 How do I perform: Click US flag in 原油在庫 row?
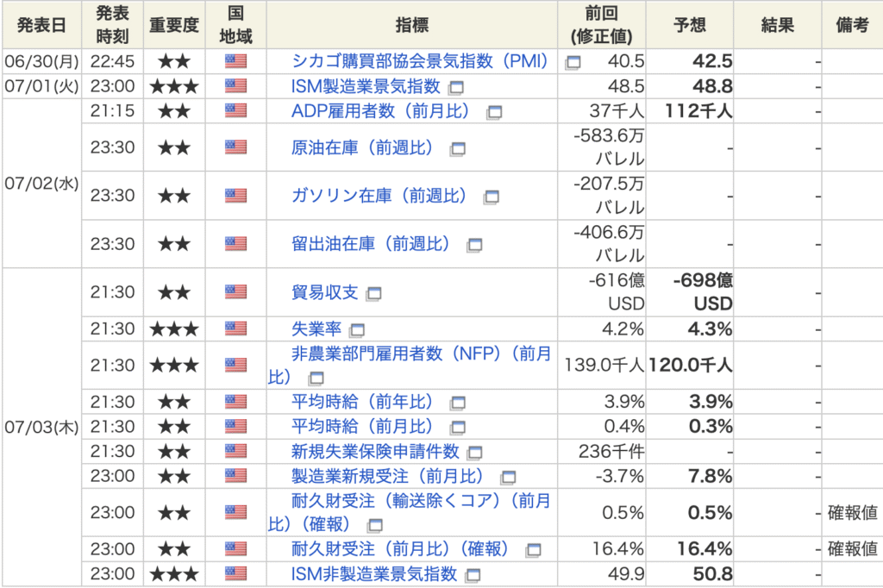(x=236, y=147)
